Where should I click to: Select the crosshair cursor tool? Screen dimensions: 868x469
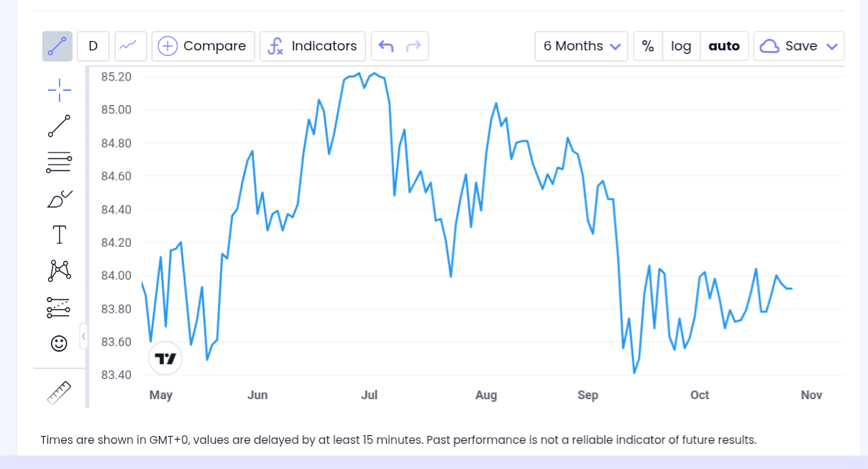point(59,90)
